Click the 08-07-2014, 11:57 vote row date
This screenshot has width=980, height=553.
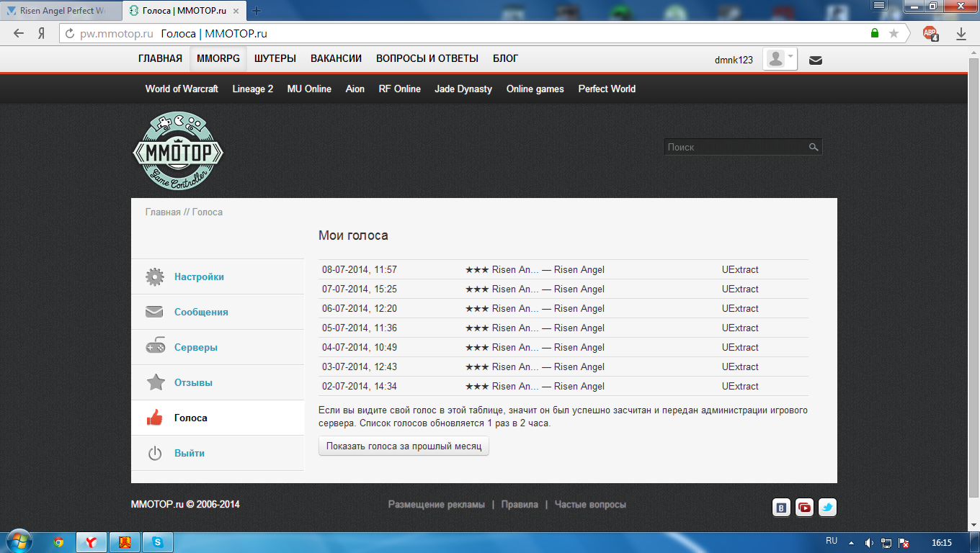(x=360, y=270)
